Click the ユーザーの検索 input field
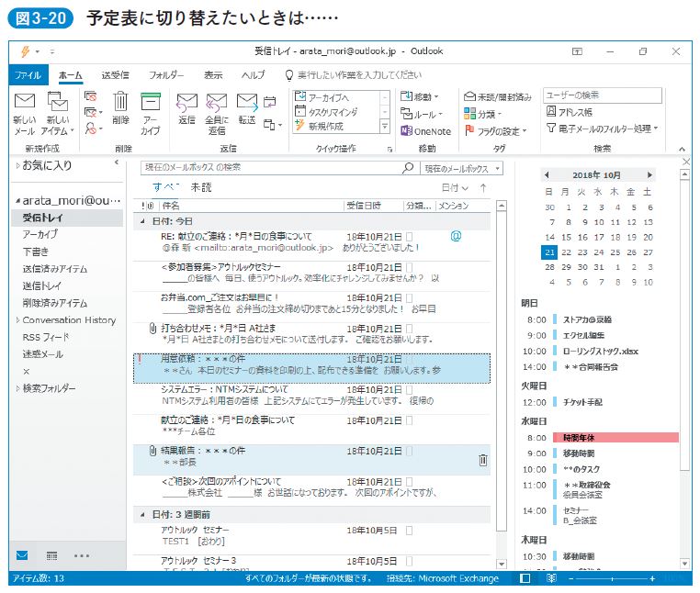700x593 pixels. [x=603, y=95]
